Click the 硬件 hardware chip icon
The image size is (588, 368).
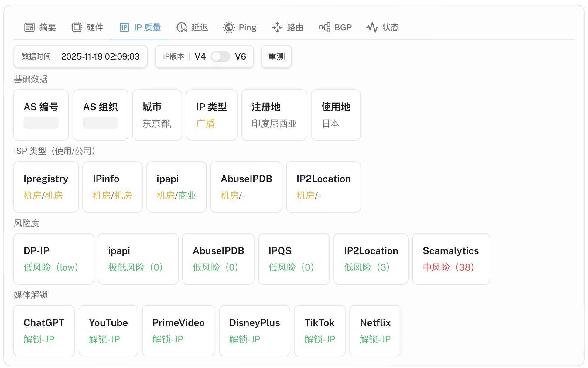77,27
